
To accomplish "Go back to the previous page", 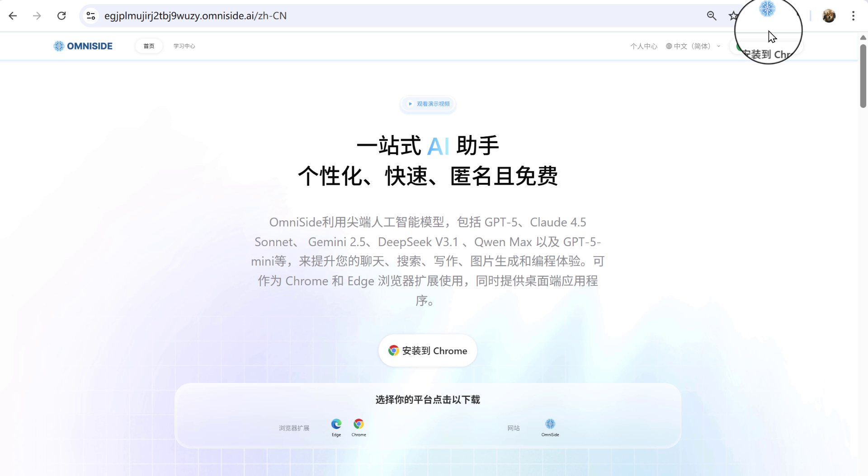I will coord(13,16).
